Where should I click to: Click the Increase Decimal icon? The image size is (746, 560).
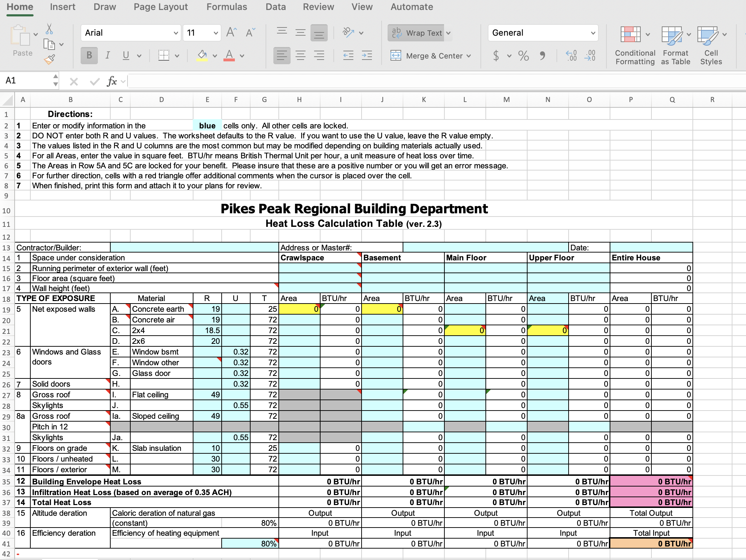(x=571, y=55)
